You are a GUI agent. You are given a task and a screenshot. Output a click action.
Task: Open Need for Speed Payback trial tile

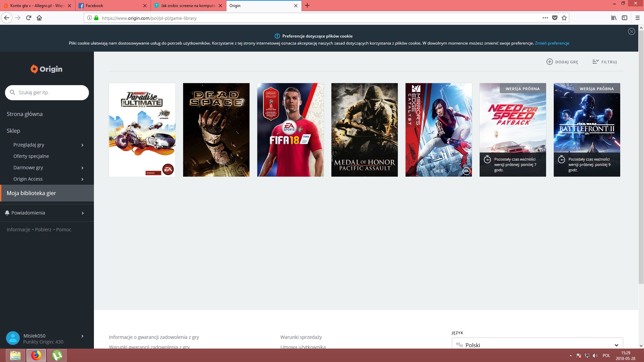coord(513,130)
